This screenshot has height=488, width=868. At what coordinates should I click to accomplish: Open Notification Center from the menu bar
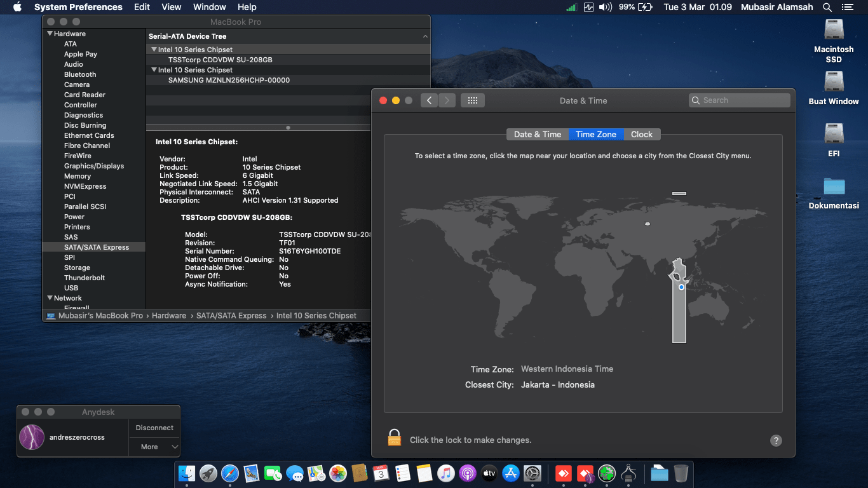[x=847, y=7]
